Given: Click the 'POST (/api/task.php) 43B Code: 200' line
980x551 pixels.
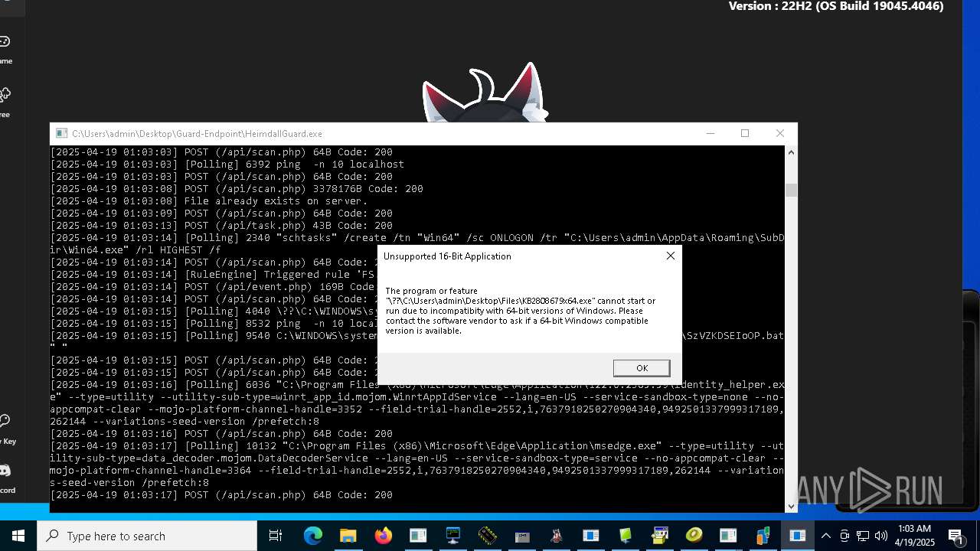Looking at the screenshot, I should [221, 226].
